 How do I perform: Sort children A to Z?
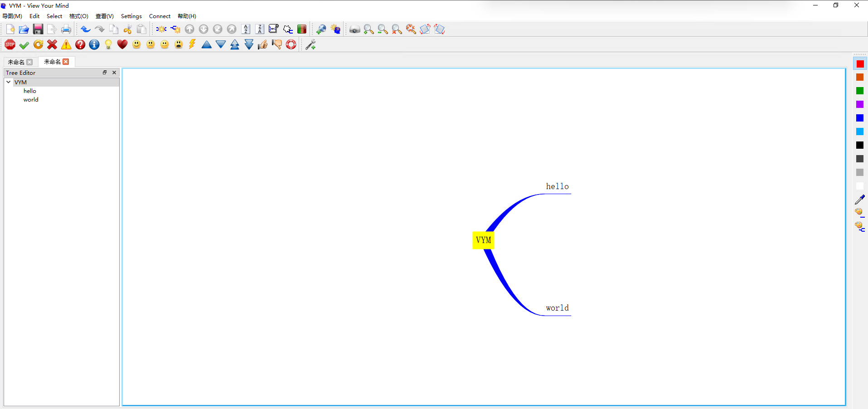point(246,29)
